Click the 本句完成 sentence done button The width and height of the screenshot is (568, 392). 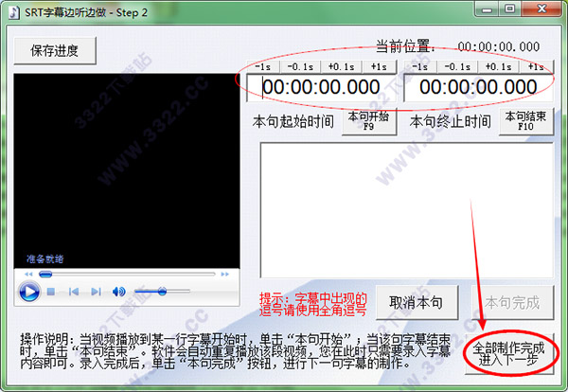(x=512, y=302)
